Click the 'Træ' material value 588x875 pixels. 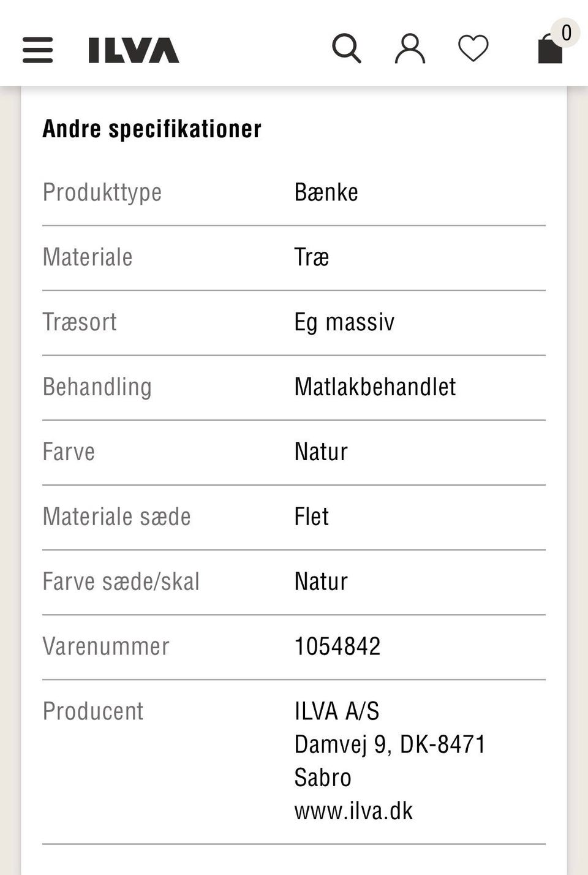(x=311, y=257)
